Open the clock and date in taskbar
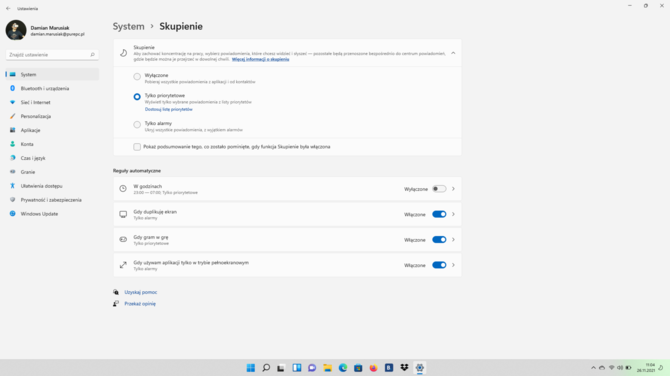This screenshot has width=670, height=376. click(646, 367)
